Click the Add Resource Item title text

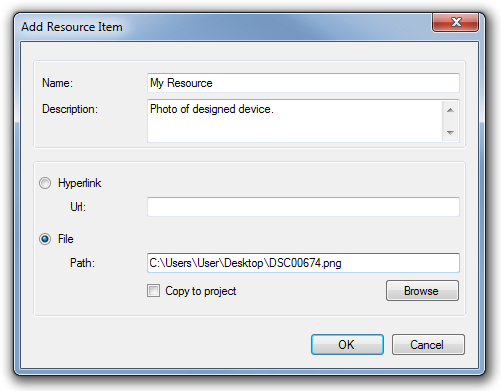click(x=72, y=27)
